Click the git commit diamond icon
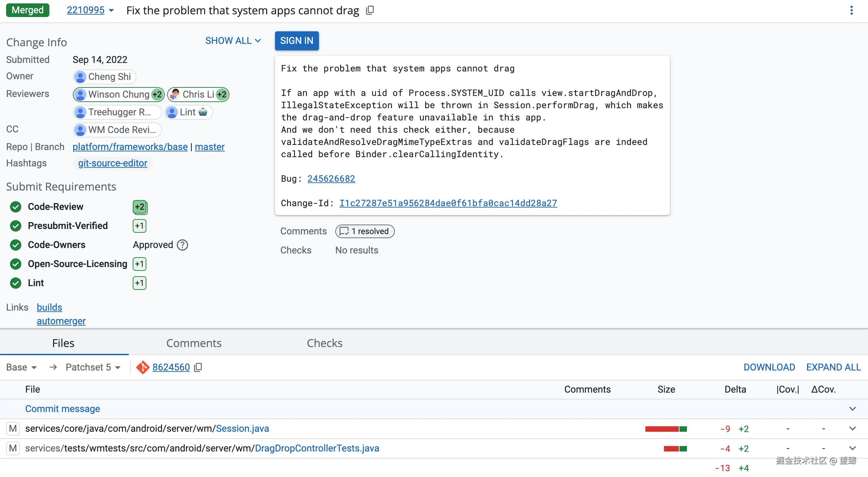Viewport: 868px width, 477px height. coord(143,367)
